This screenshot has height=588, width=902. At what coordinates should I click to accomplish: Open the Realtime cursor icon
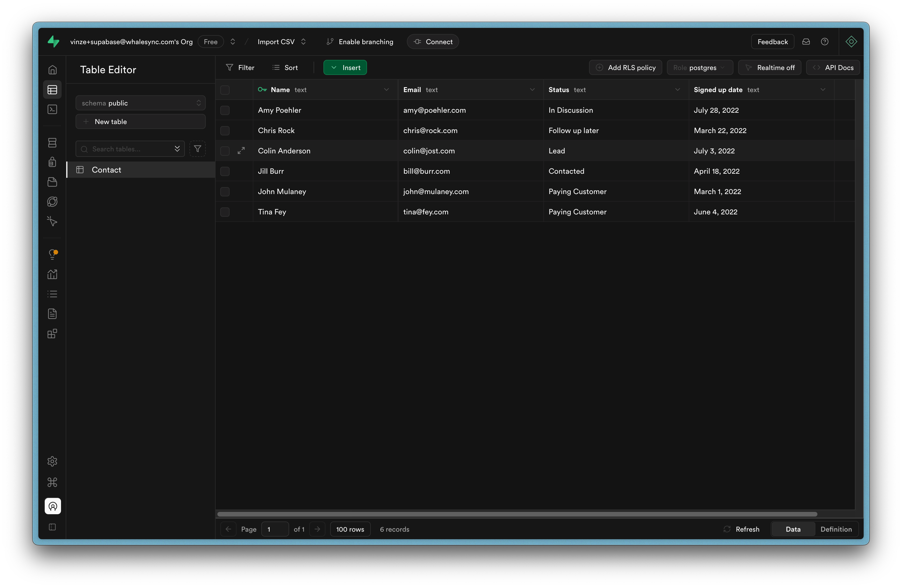coord(52,221)
